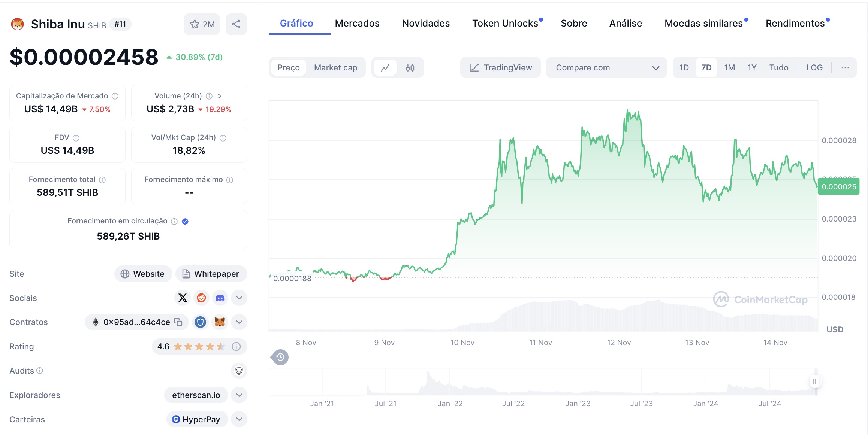This screenshot has height=435, width=868.
Task: Switch chart to Market cap
Action: [336, 68]
